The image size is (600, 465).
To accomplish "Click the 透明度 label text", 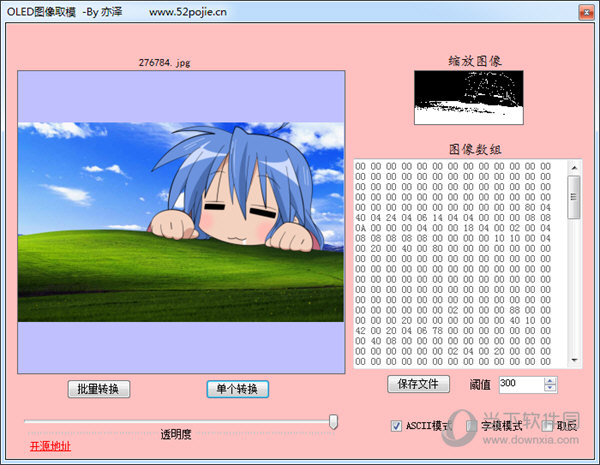I will pos(176,434).
